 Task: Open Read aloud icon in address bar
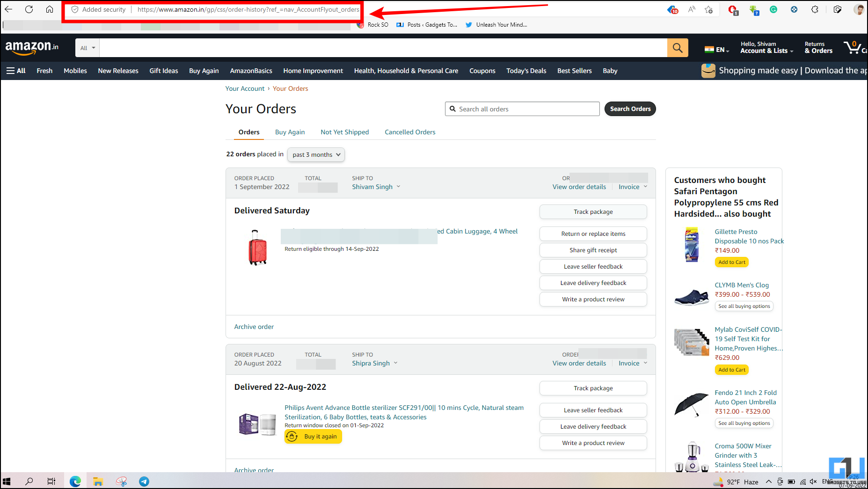pyautogui.click(x=692, y=9)
